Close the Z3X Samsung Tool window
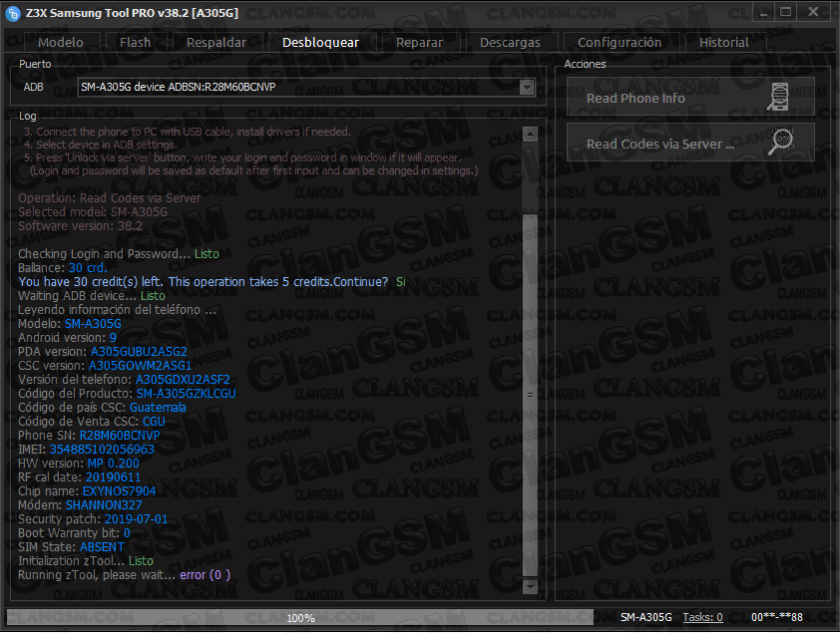Screen dimensions: 840x633 (x=813, y=12)
